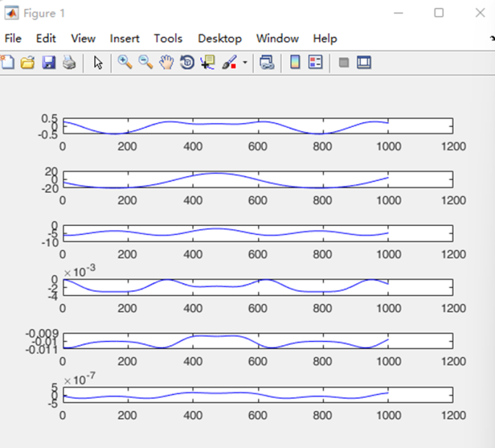Select the fourth subplot scaled by 10^-3

click(258, 287)
